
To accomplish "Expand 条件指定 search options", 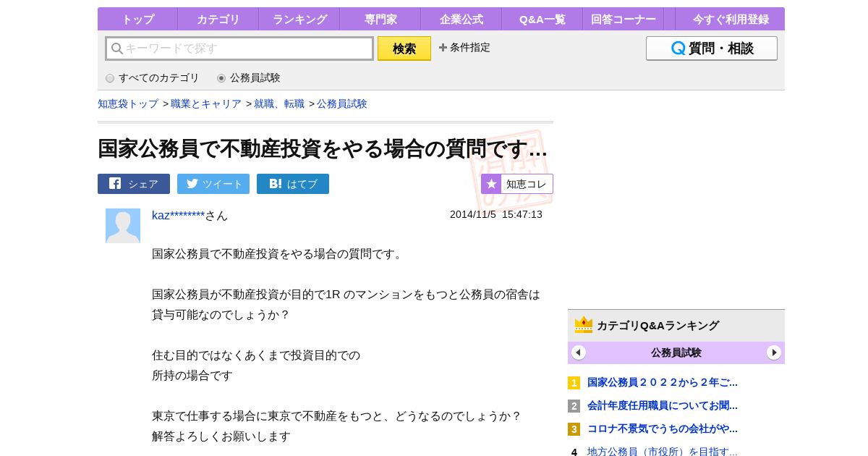I will tap(464, 48).
